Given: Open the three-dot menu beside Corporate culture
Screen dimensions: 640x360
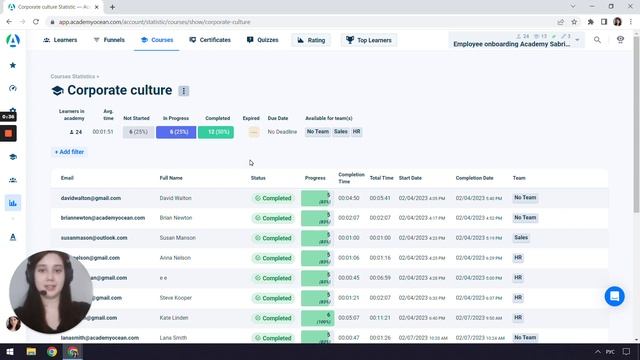Looking at the screenshot, I should tap(183, 91).
